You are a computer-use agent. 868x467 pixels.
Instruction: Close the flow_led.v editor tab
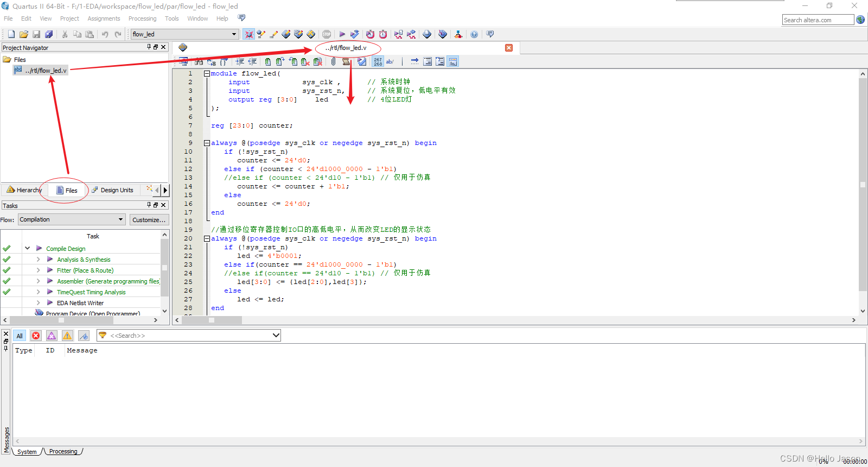[509, 48]
